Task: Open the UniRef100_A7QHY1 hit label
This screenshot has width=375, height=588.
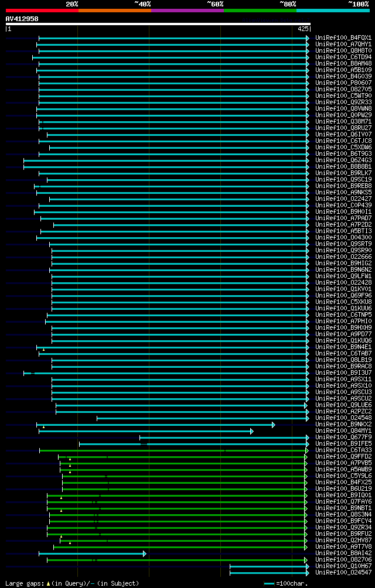Action: coord(343,45)
